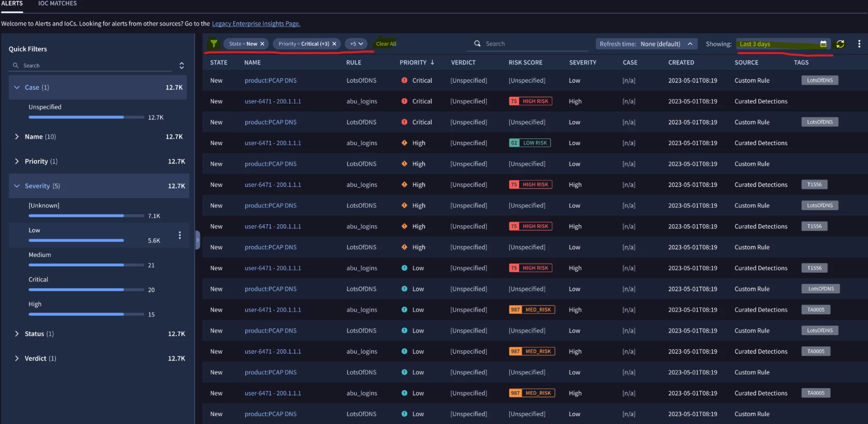Collapse the Quick Filters panel handle
Screen dimensions: 868x424
[x=197, y=240]
